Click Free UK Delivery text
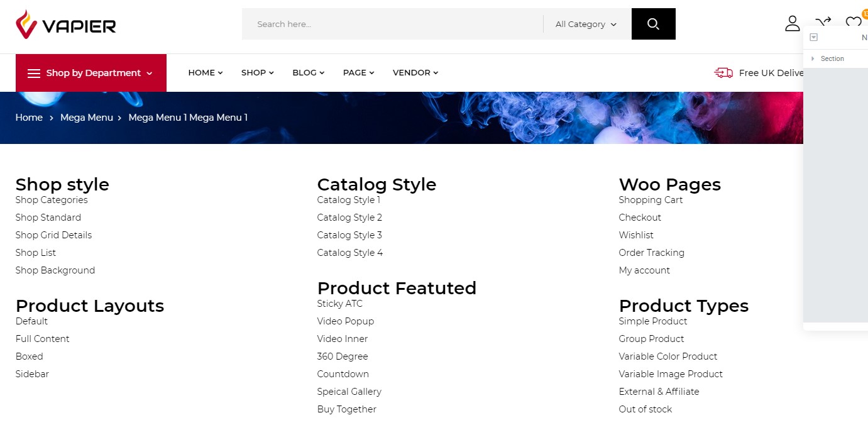This screenshot has width=868, height=425. pyautogui.click(x=771, y=73)
